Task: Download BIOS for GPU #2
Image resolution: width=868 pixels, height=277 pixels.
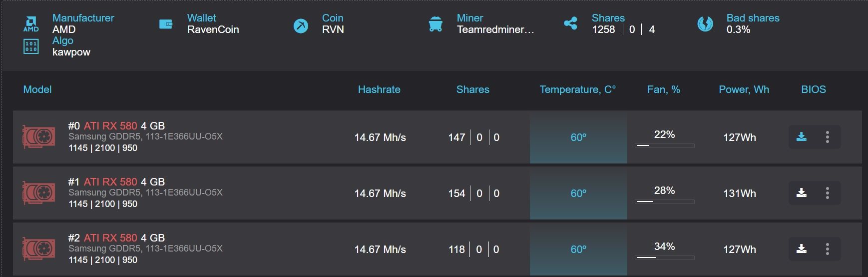Action: coord(802,249)
